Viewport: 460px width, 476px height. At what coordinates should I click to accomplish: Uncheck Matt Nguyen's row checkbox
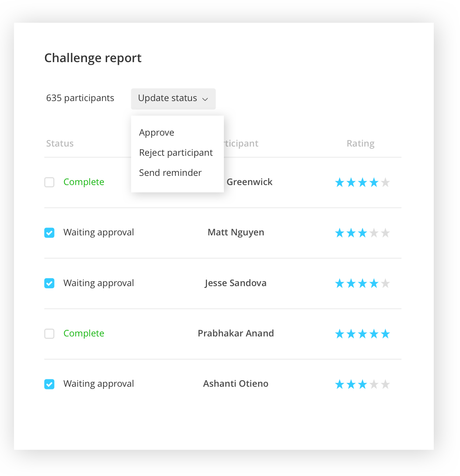point(49,233)
